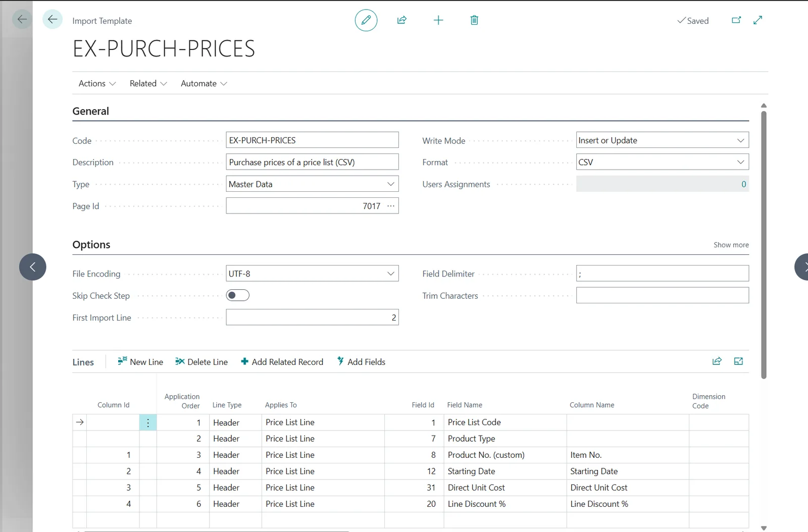Select the Product No. (custom) cell
Viewport: 808px width, 532px height.
coord(505,455)
